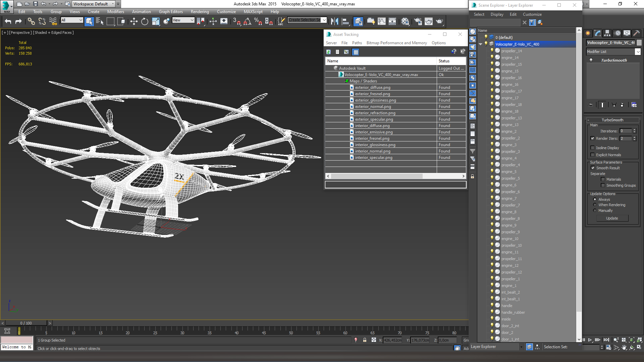Open the reference coordinate View dropdown
This screenshot has height=362, width=644.
click(192, 20)
